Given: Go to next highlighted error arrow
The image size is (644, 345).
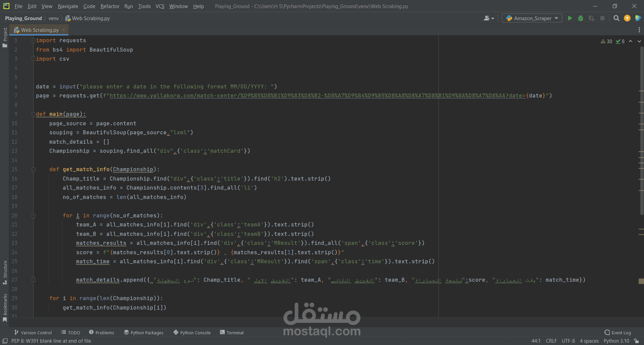Looking at the screenshot, I should coord(639,41).
